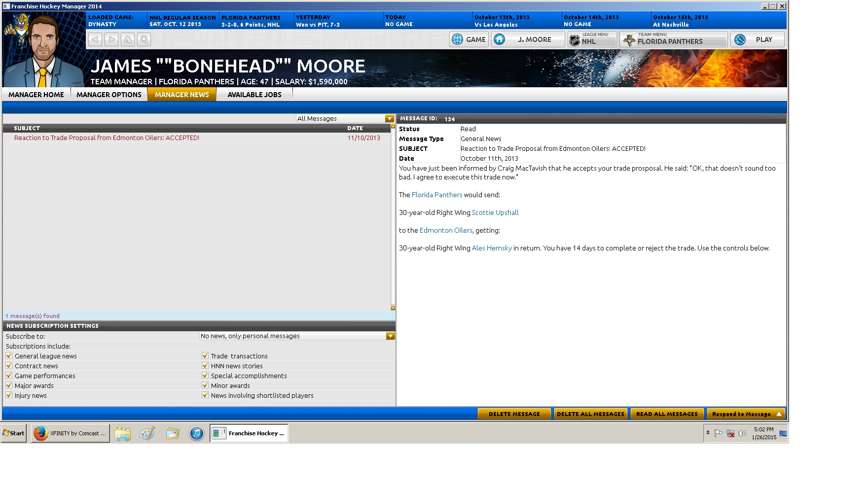Image resolution: width=868 pixels, height=488 pixels.
Task: Switch to the Available Jobs tab
Action: point(254,95)
